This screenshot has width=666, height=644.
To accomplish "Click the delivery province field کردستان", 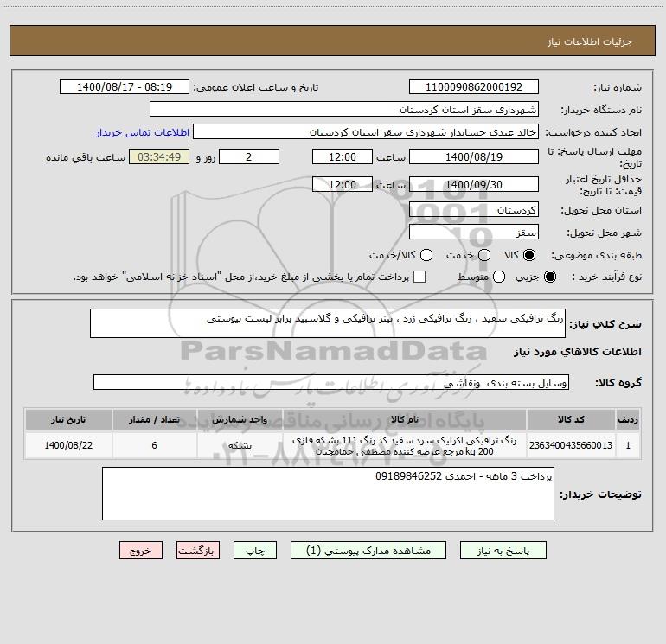I will click(x=474, y=209).
